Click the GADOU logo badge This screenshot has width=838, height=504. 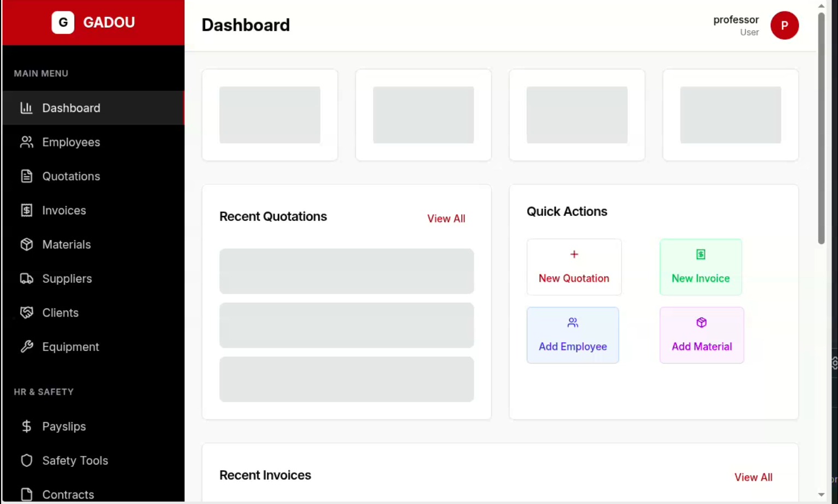pos(63,22)
